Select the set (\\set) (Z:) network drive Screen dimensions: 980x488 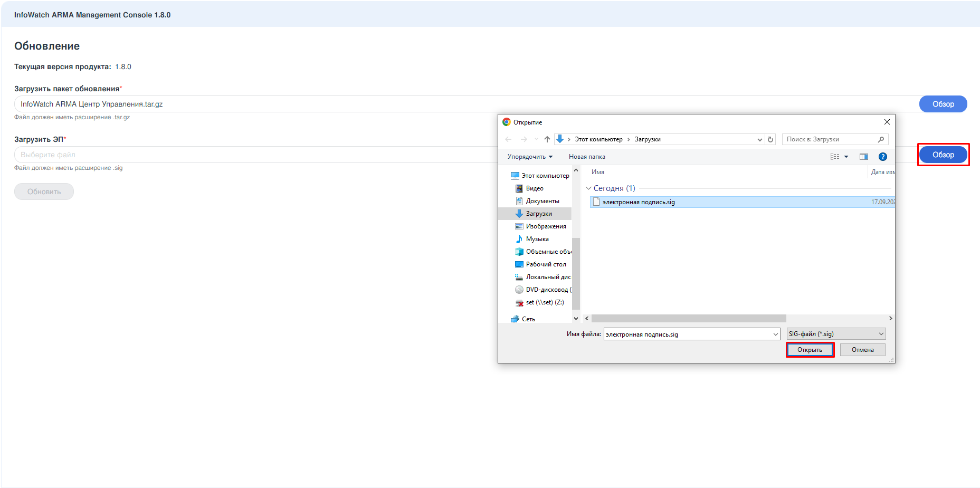point(539,302)
